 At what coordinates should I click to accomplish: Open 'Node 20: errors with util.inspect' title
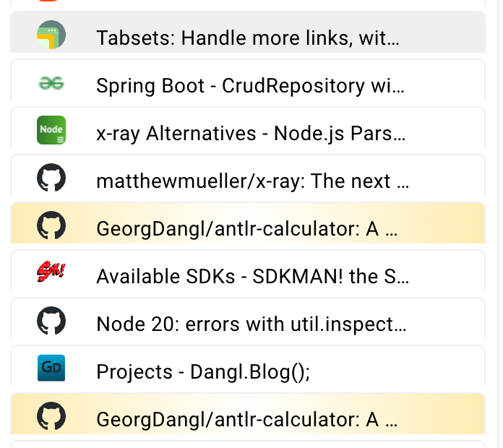(252, 324)
